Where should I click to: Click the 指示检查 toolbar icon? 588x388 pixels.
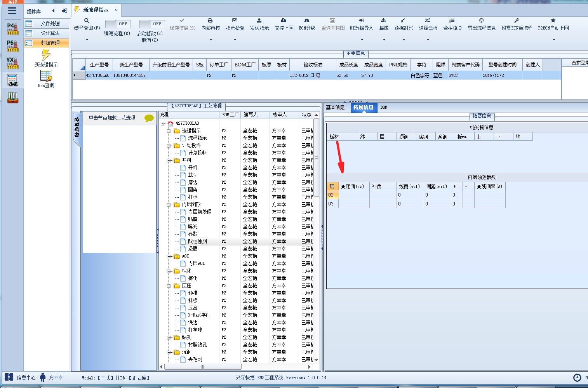click(235, 20)
